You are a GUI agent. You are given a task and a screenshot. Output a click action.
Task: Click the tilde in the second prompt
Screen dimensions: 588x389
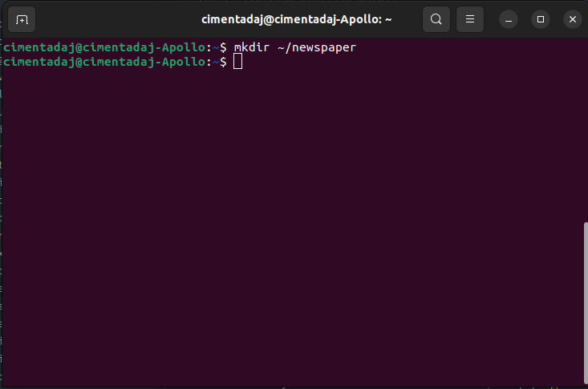click(217, 62)
